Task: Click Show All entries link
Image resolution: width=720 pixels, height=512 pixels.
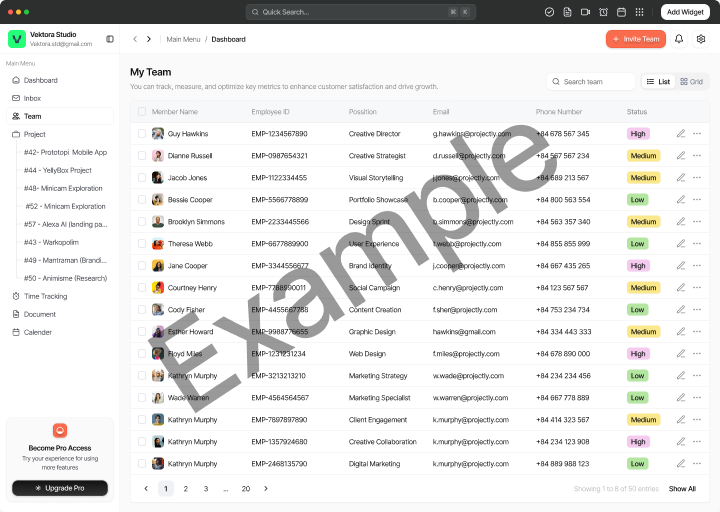Action: pyautogui.click(x=682, y=489)
